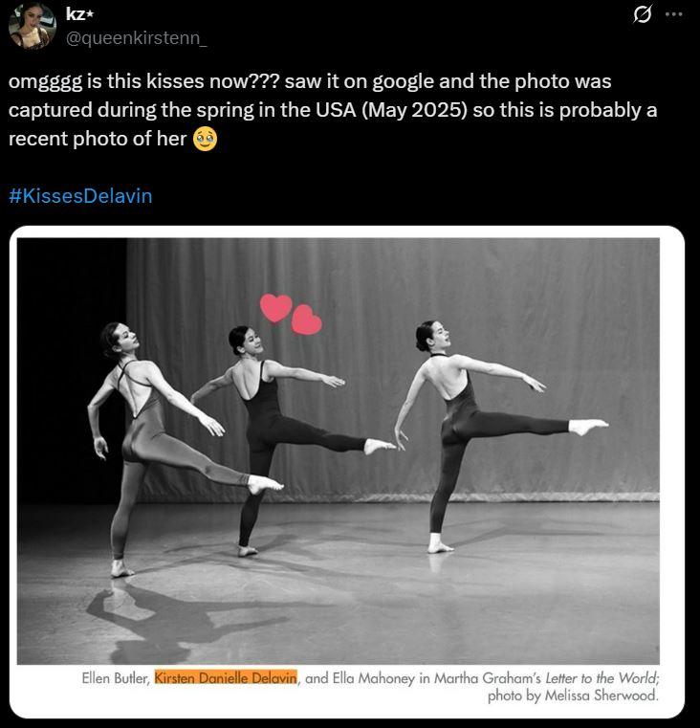Open the three-dot more options menu
Viewport: 700px width, 728px height.
(673, 14)
